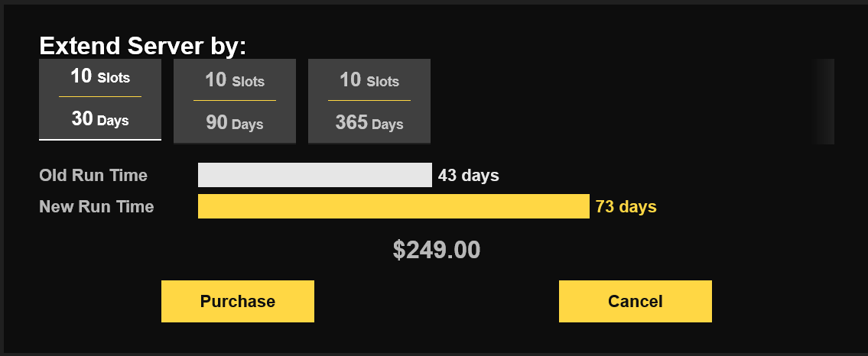Pick the 10 Slots 365 Days plan card

[x=369, y=101]
